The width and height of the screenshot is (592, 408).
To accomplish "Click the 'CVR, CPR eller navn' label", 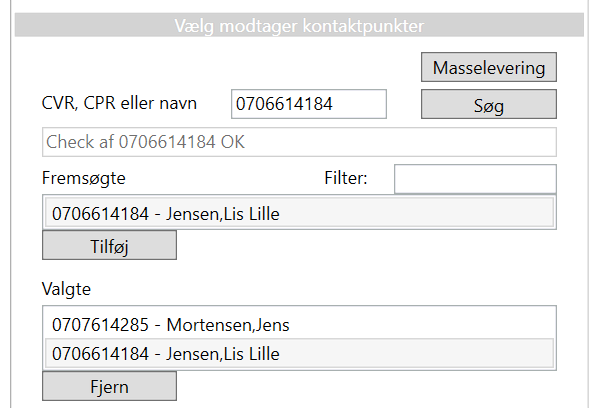I will point(119,103).
